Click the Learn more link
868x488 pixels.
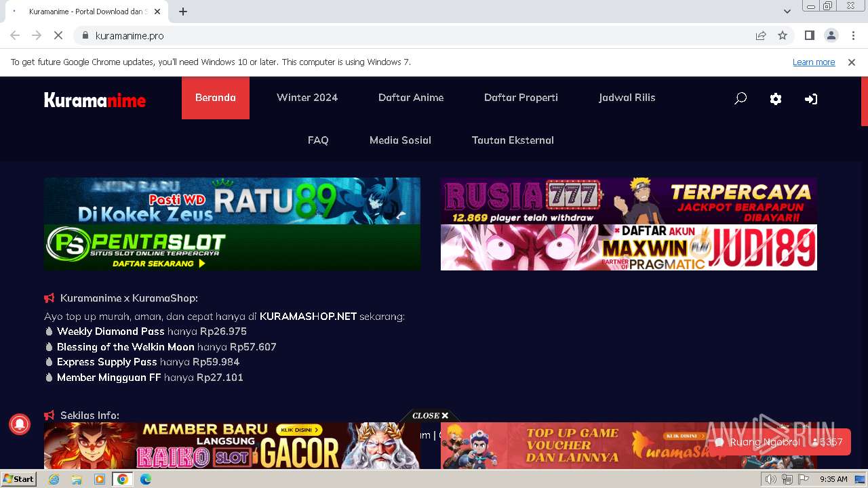click(x=814, y=62)
